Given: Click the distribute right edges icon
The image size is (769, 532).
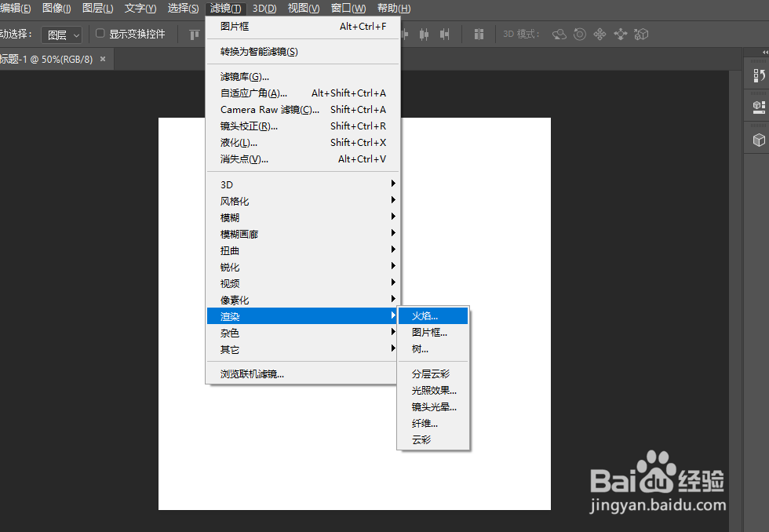Looking at the screenshot, I should click(445, 35).
